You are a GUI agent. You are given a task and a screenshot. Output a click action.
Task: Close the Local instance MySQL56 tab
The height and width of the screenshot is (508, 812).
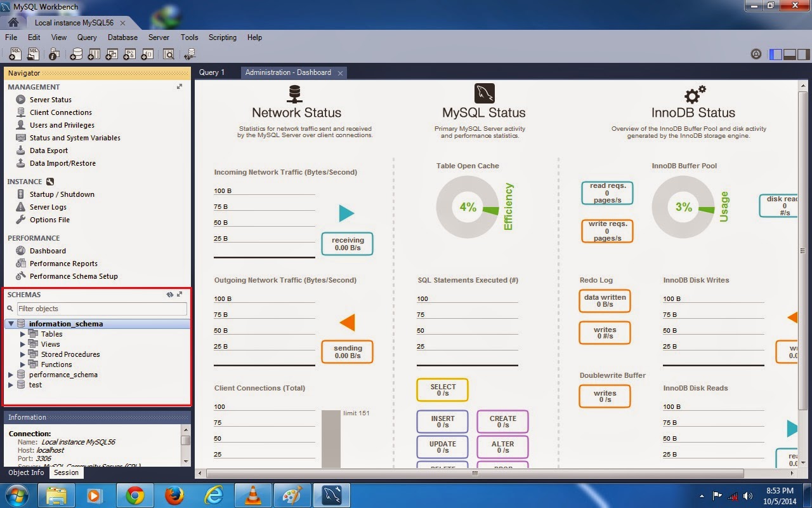pyautogui.click(x=122, y=23)
